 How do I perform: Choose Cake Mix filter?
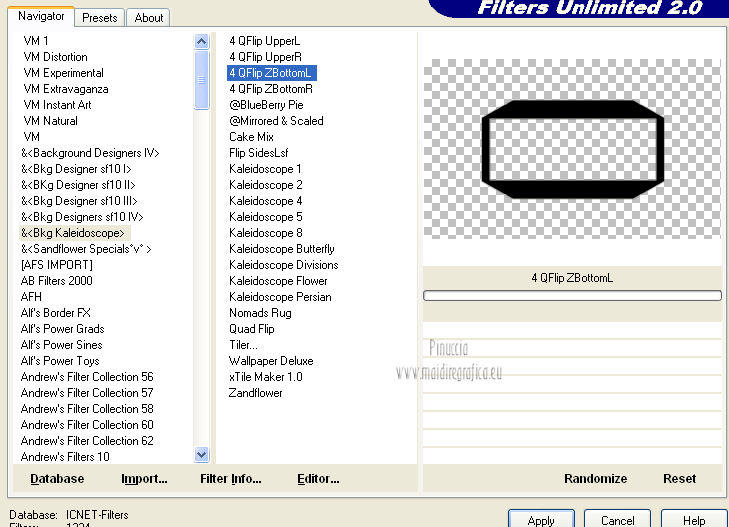[251, 137]
